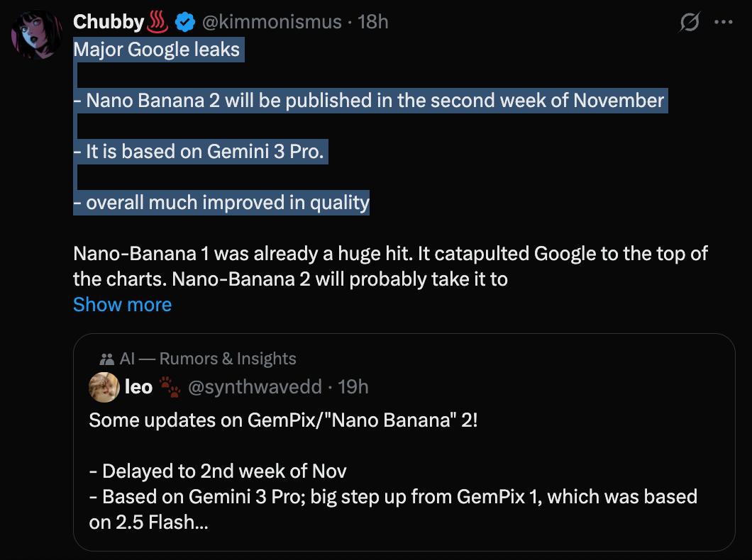Click the Grok slashed-circle icon

click(689, 23)
